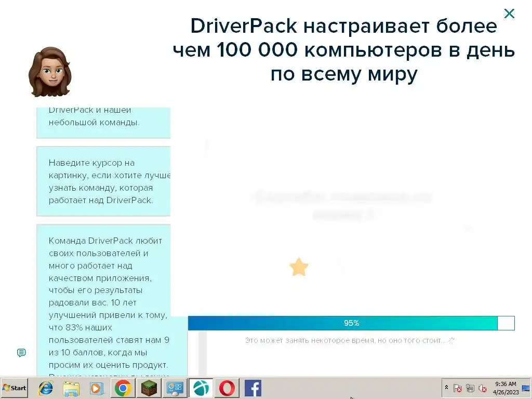Click the "Это может занять некоторое время" status text
532x399 pixels.
[345, 340]
